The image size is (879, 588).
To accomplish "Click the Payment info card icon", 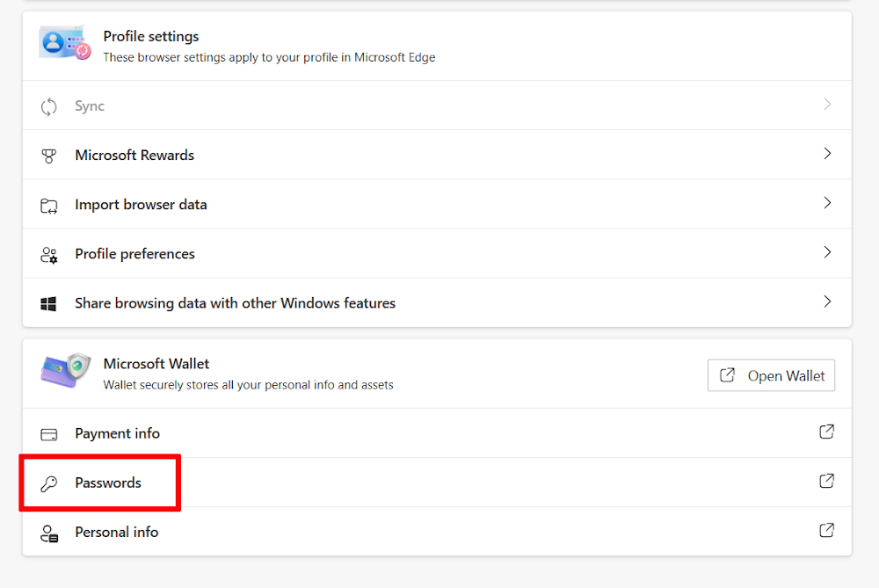I will pos(48,434).
